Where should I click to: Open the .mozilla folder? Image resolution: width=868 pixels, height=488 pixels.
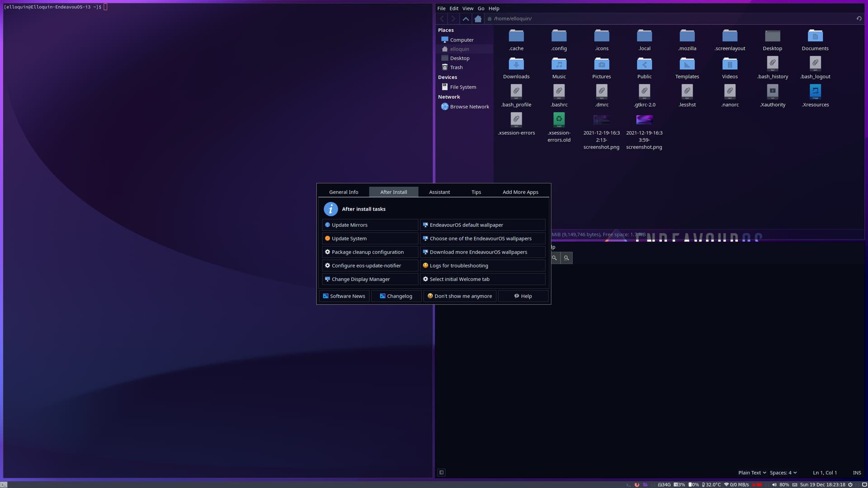tap(687, 40)
